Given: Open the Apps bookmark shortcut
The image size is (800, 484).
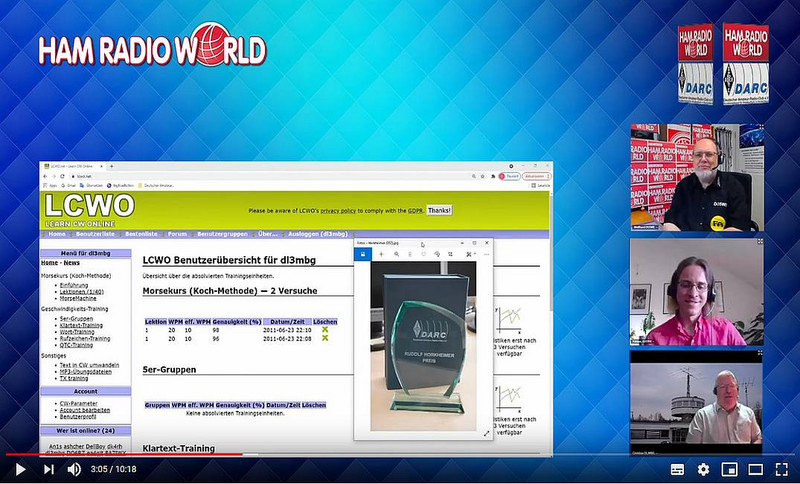Looking at the screenshot, I should [x=50, y=186].
